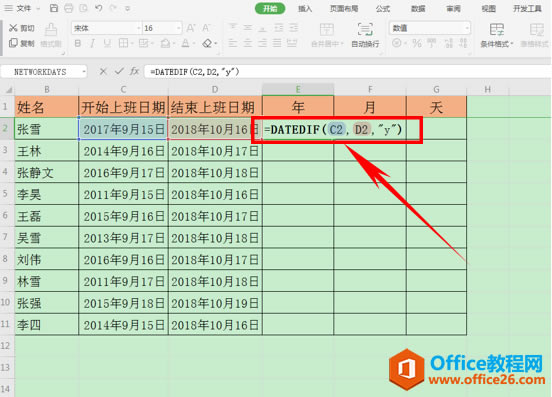Image resolution: width=552 pixels, height=397 pixels.
Task: Toggle underline formatting U button
Action: [107, 43]
